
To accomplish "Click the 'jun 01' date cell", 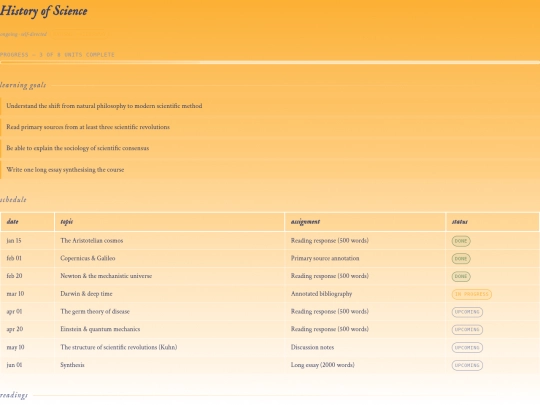I will click(x=28, y=365).
